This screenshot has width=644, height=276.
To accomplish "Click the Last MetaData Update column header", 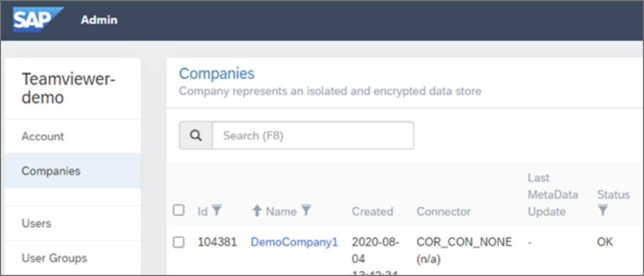I will (x=553, y=195).
